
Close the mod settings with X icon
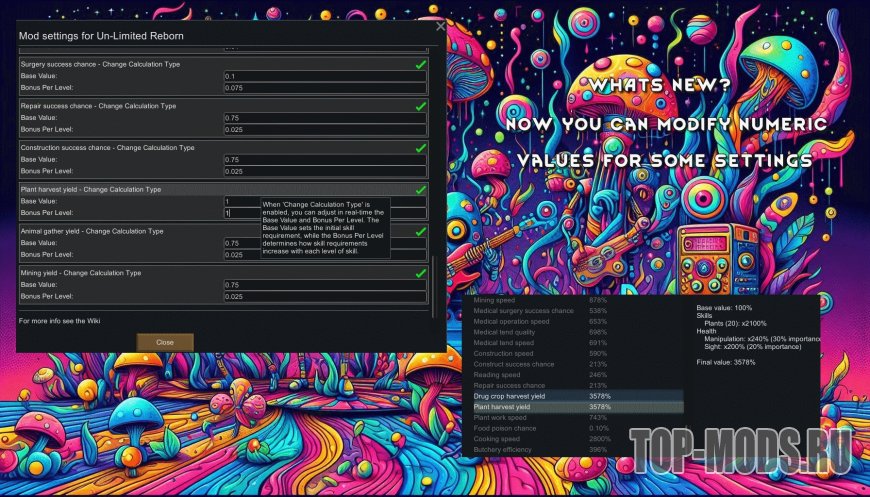pyautogui.click(x=441, y=27)
